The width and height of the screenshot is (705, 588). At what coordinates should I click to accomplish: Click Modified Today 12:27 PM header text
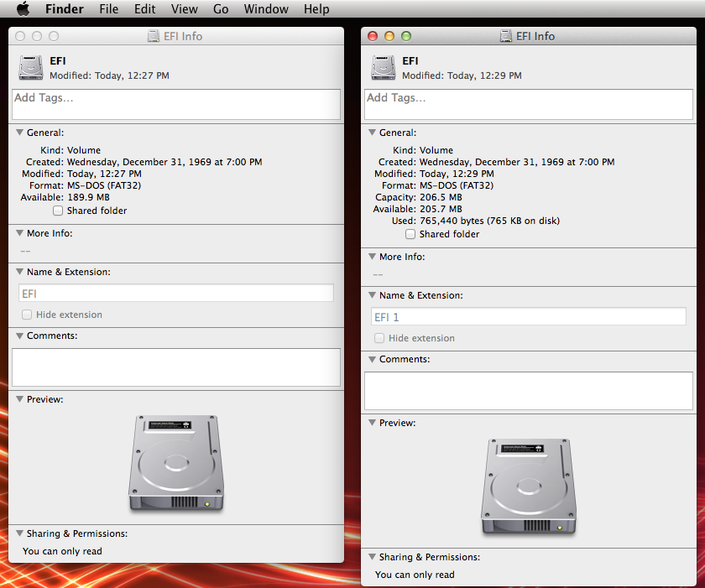pyautogui.click(x=109, y=75)
